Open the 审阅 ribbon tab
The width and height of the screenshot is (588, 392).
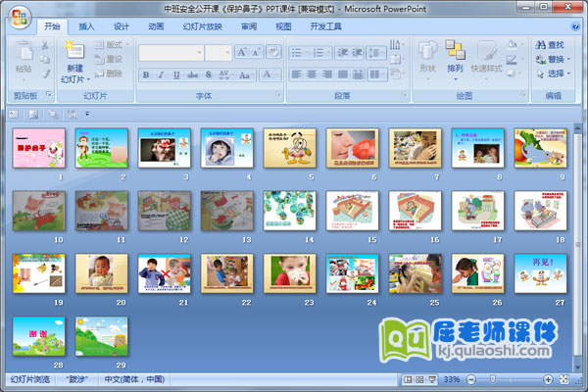(x=249, y=26)
